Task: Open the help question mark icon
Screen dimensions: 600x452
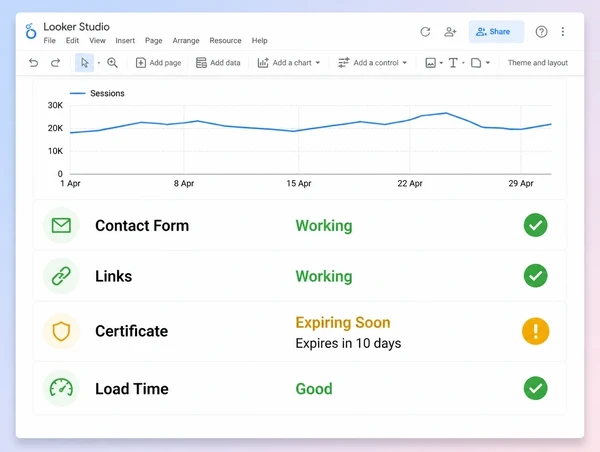Action: tap(541, 32)
